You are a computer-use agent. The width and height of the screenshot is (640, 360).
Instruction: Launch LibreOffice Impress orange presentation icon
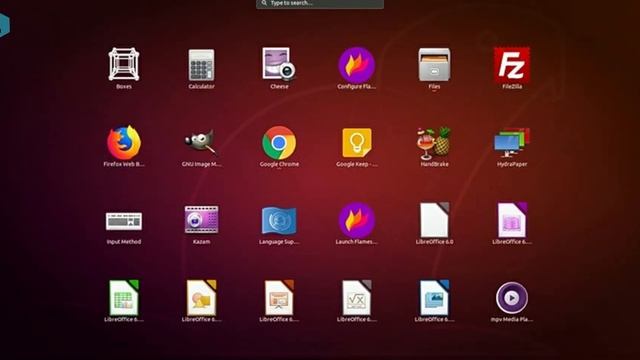pyautogui.click(x=279, y=298)
